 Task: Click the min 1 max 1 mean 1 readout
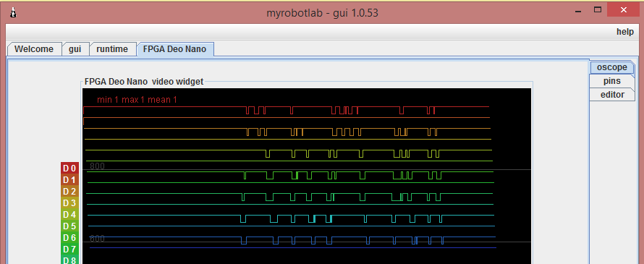[x=137, y=100]
